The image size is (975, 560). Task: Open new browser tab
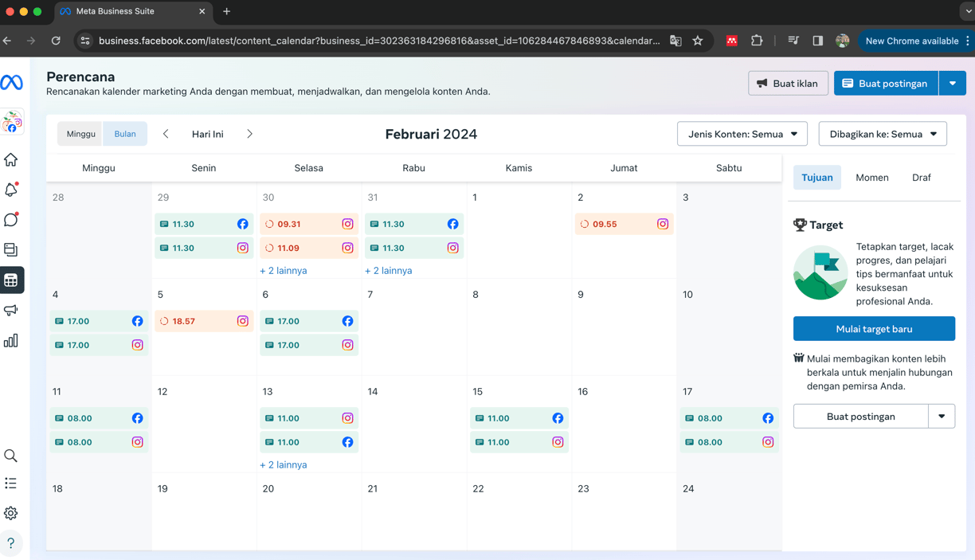(227, 11)
